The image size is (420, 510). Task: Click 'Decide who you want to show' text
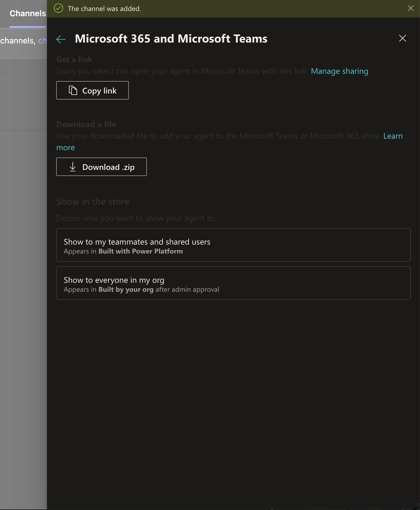tap(136, 218)
